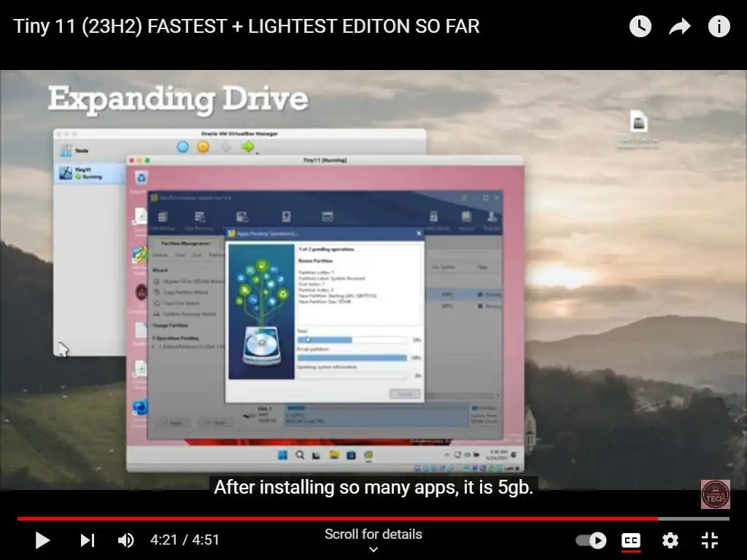Click Cancel in the pending operations dialog
The width and height of the screenshot is (747, 560).
tap(405, 394)
